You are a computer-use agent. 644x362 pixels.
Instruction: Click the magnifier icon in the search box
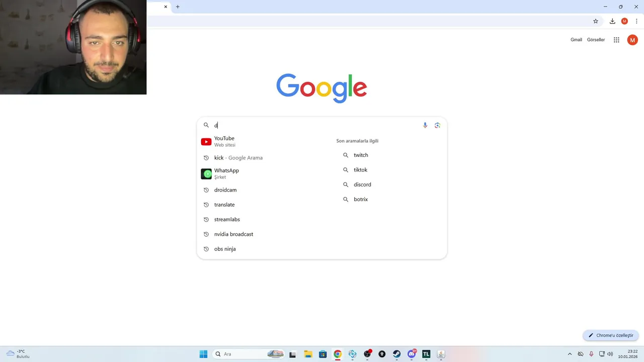(206, 125)
